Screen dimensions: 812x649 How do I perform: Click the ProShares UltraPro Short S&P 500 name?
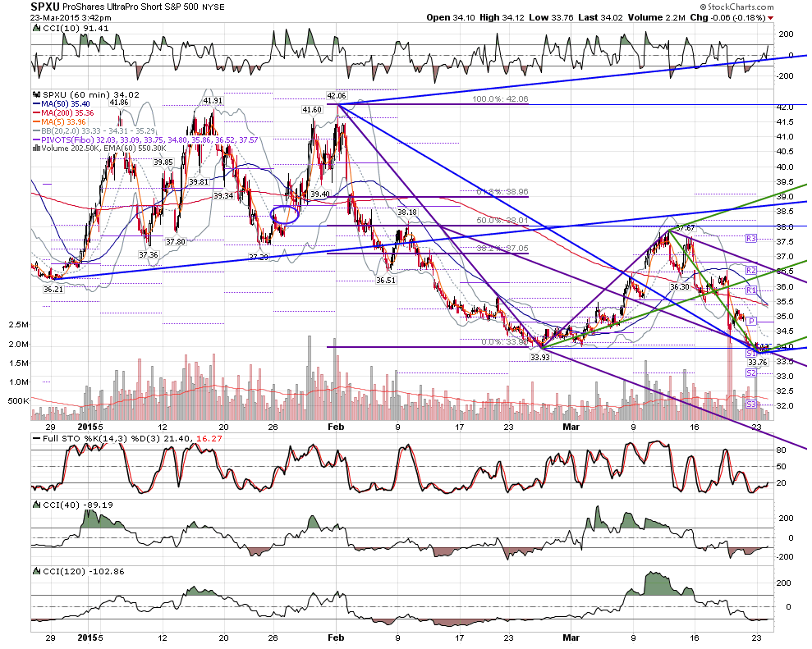pyautogui.click(x=131, y=7)
